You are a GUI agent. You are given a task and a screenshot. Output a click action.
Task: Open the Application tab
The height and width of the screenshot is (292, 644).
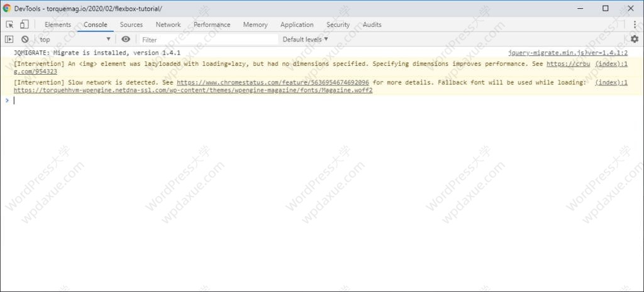pyautogui.click(x=297, y=24)
